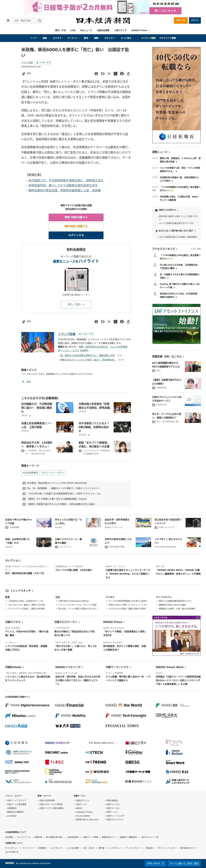Open the Myニュース menu item
This screenshot has height=868, width=206.
pos(86,30)
